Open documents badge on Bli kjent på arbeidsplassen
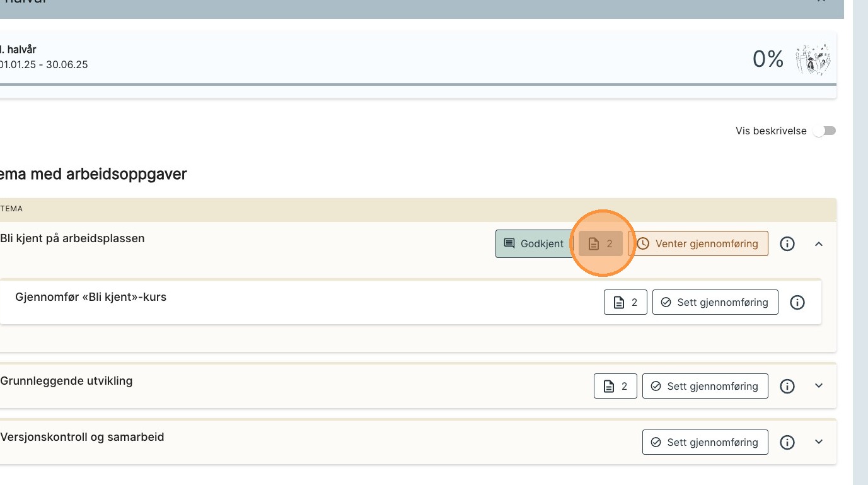 pos(601,243)
